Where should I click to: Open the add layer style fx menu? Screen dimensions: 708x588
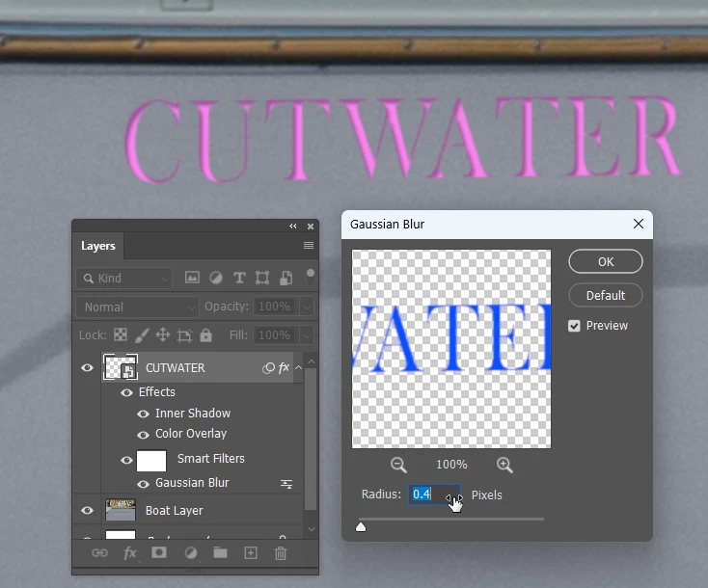pos(130,552)
